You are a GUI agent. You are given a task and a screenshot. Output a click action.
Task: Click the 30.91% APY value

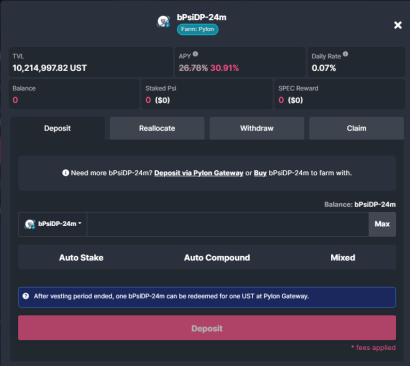tap(225, 68)
